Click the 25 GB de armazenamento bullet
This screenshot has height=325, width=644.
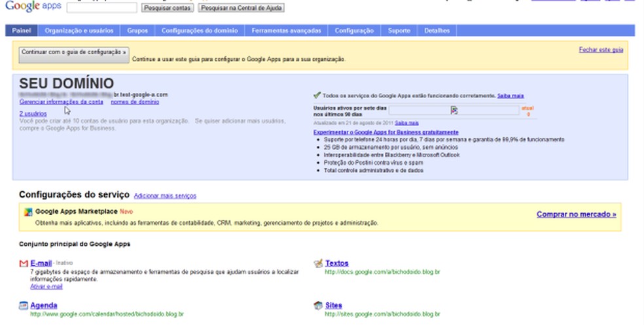(x=391, y=147)
